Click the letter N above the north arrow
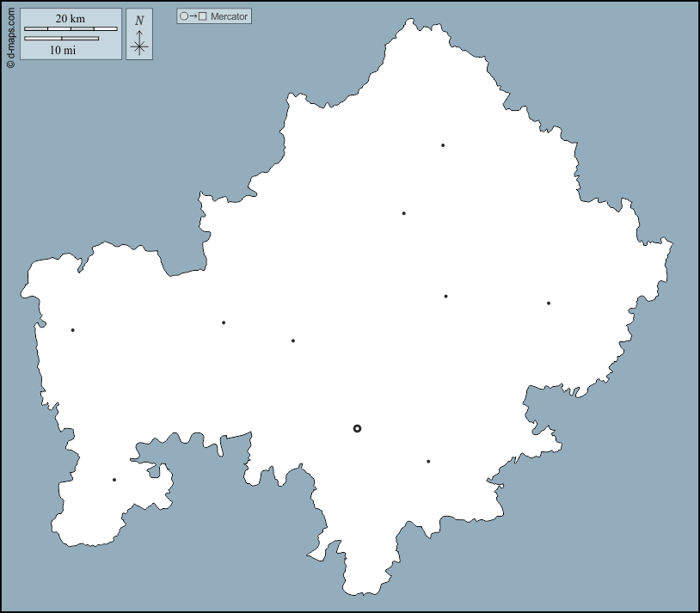700x613 pixels. click(139, 21)
